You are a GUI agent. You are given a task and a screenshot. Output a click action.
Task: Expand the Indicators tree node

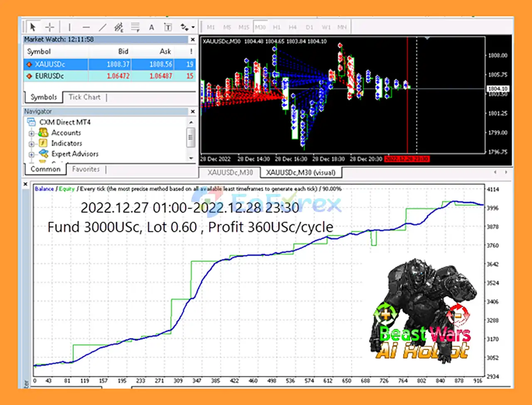pyautogui.click(x=32, y=144)
